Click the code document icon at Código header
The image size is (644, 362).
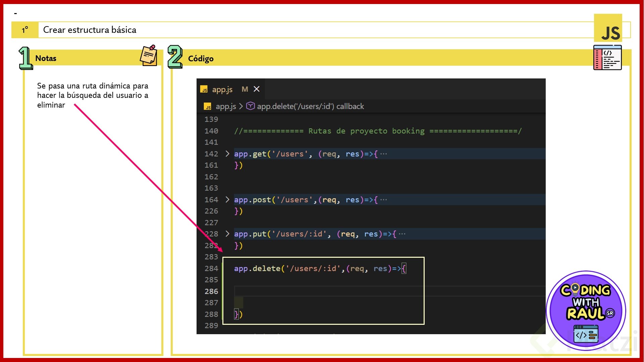point(607,58)
